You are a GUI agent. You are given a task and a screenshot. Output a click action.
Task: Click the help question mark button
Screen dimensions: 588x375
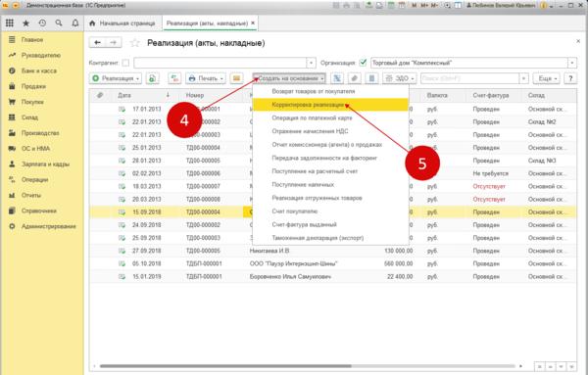tap(570, 78)
